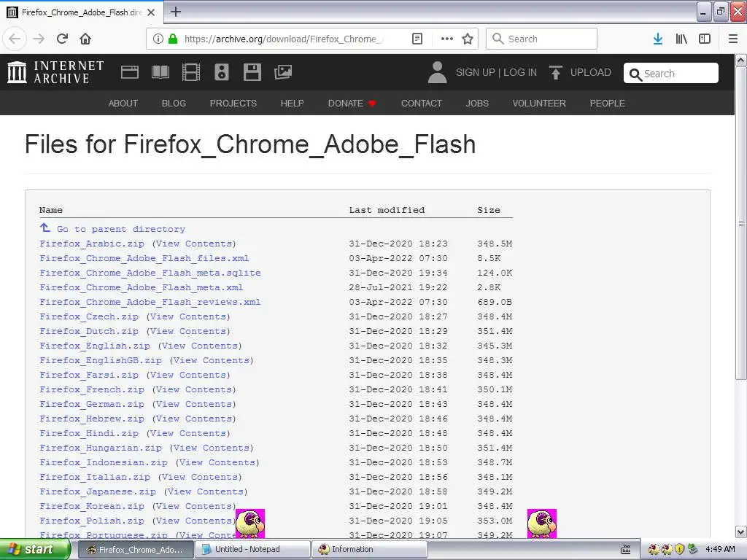
Task: Open Firefox_Chrome_Adobe_Flash_files.xml
Action: (144, 259)
